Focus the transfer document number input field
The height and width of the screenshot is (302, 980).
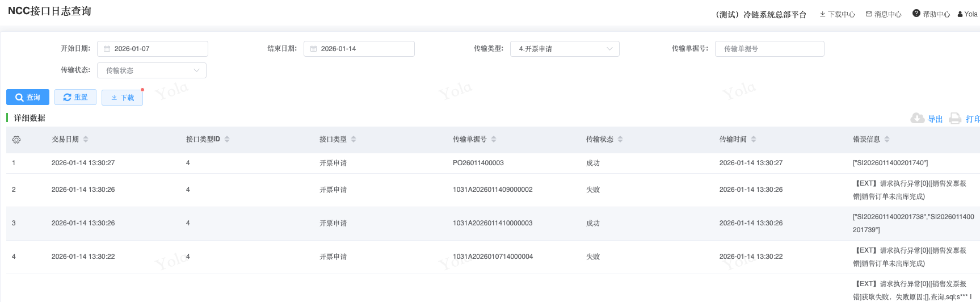click(769, 49)
